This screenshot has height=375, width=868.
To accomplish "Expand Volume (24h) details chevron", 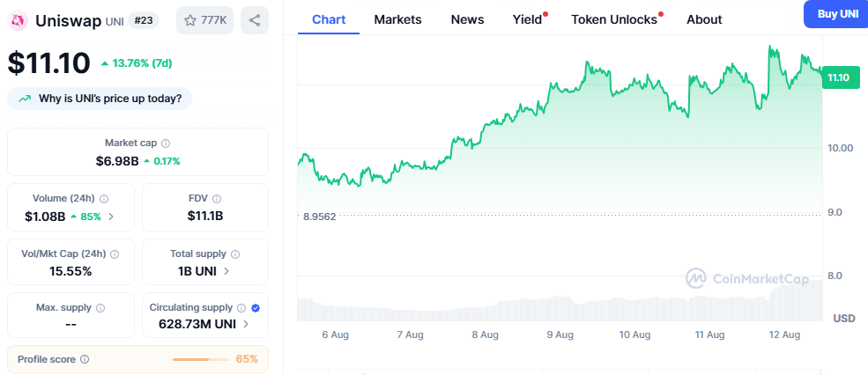I will [111, 217].
